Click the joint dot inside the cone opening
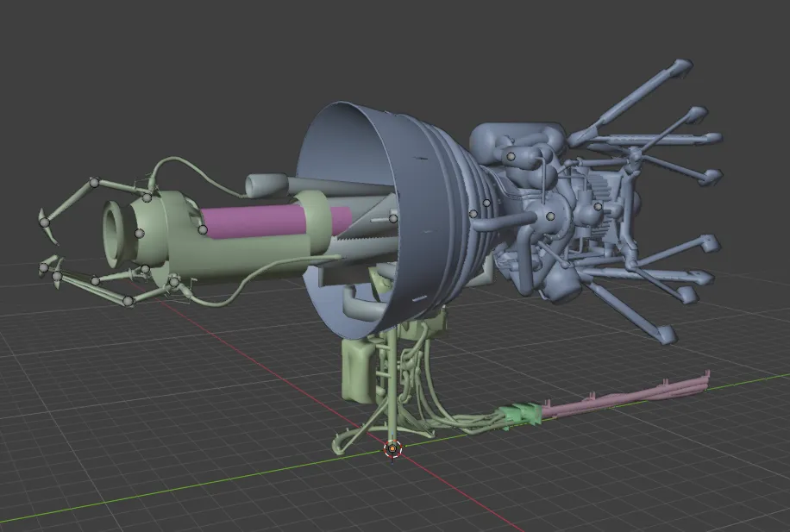Image resolution: width=790 pixels, height=532 pixels. tap(393, 219)
